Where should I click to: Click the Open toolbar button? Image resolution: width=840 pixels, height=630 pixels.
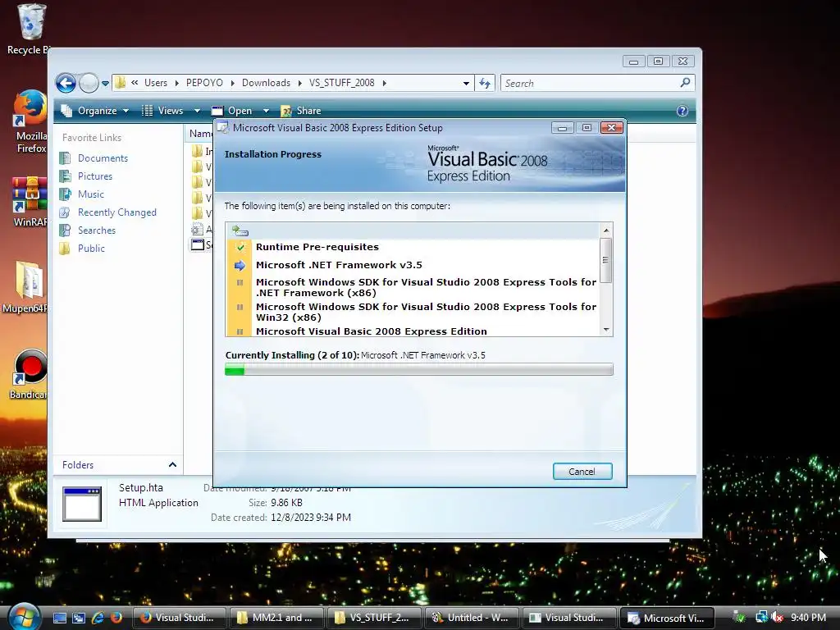232,111
